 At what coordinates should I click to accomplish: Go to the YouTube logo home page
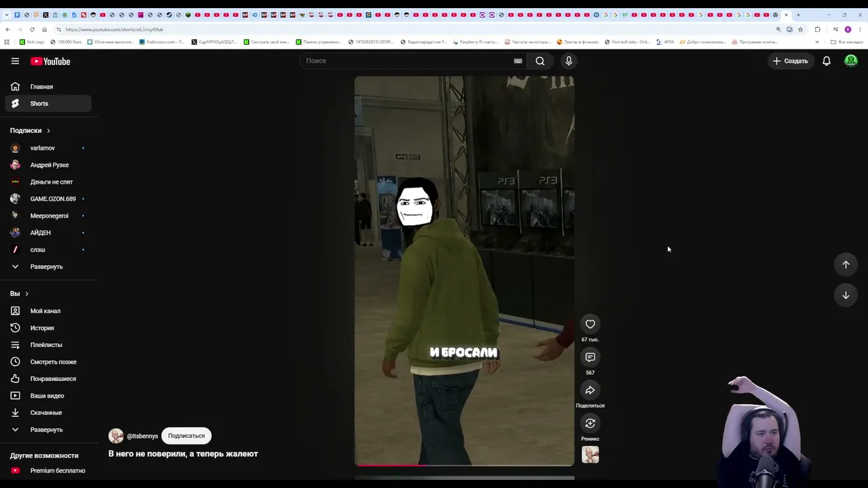click(50, 61)
